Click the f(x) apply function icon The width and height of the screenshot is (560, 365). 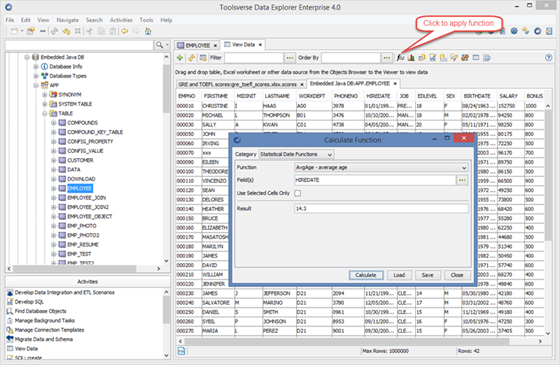(x=400, y=58)
